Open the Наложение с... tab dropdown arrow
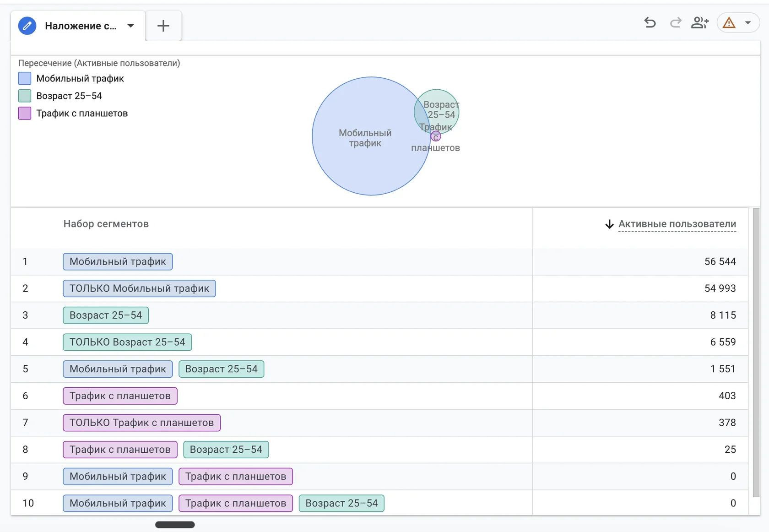 click(131, 26)
